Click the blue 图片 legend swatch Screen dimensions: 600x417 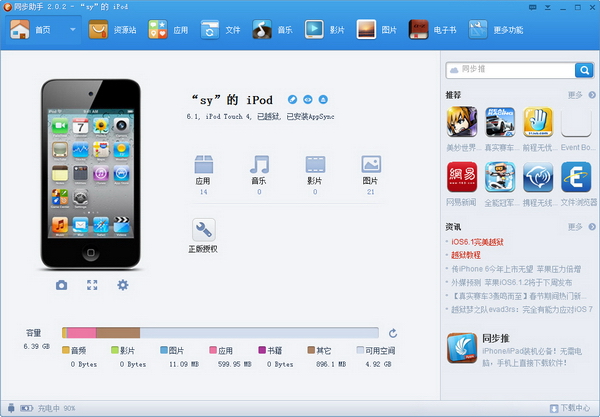(x=164, y=350)
